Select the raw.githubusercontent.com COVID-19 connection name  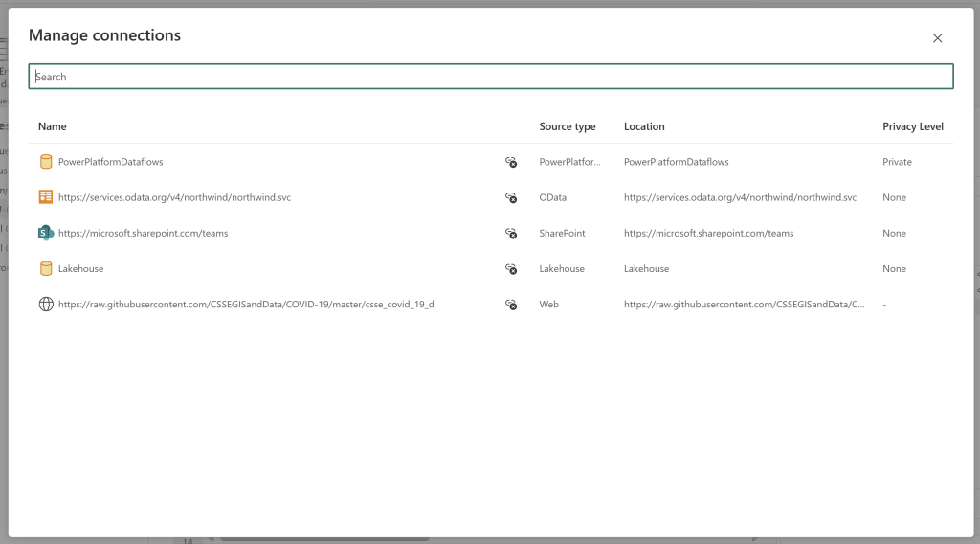coord(246,305)
